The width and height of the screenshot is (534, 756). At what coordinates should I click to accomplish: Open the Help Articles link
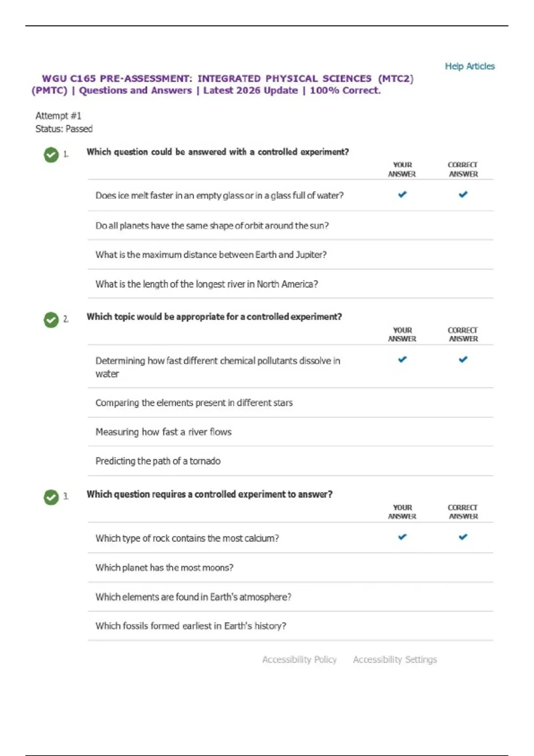pyautogui.click(x=469, y=66)
